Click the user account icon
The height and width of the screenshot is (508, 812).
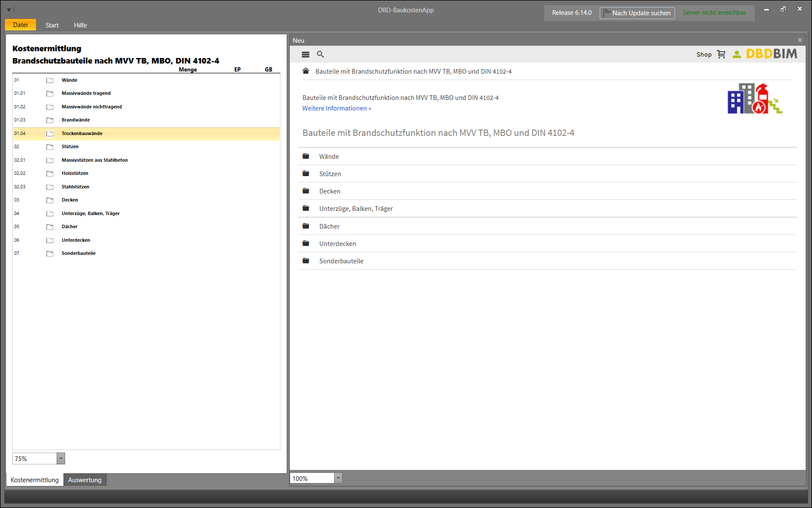[737, 54]
